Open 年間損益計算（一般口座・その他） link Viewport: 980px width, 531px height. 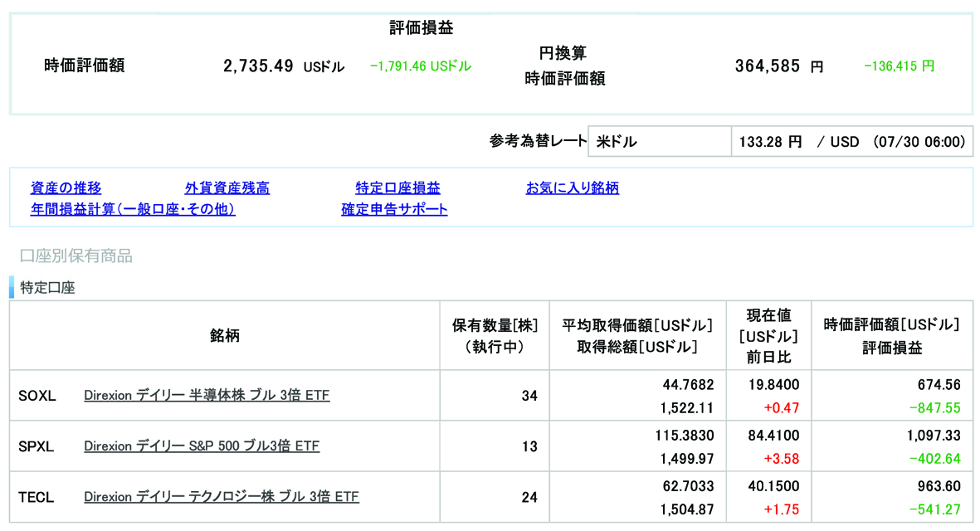133,209
